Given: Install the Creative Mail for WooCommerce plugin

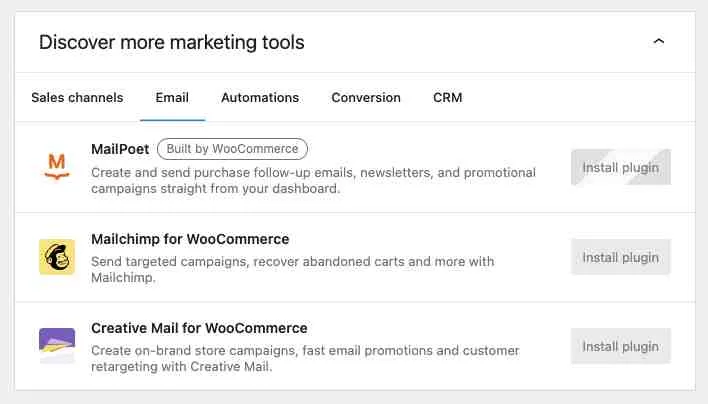Looking at the screenshot, I should point(621,346).
